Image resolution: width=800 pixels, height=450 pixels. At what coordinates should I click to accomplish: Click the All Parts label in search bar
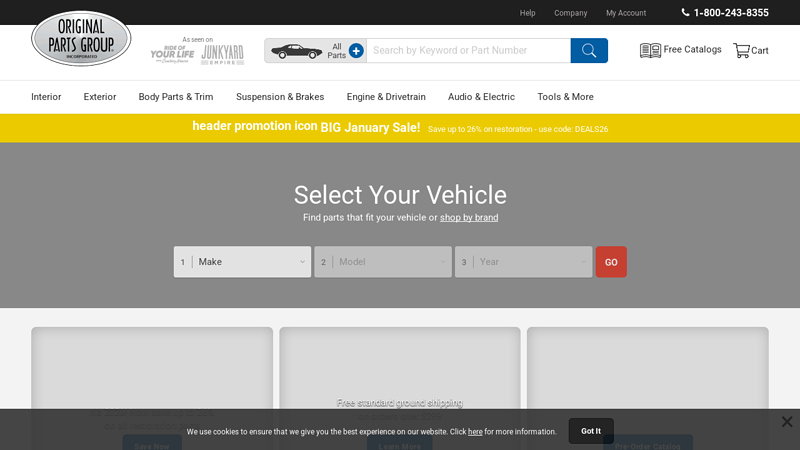pyautogui.click(x=337, y=51)
